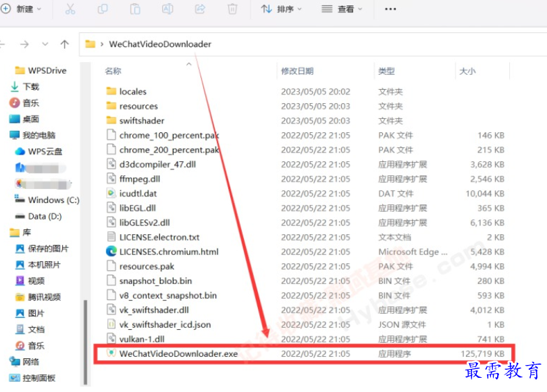Click the address bar folder icon
The width and height of the screenshot is (547, 392).
pos(90,45)
